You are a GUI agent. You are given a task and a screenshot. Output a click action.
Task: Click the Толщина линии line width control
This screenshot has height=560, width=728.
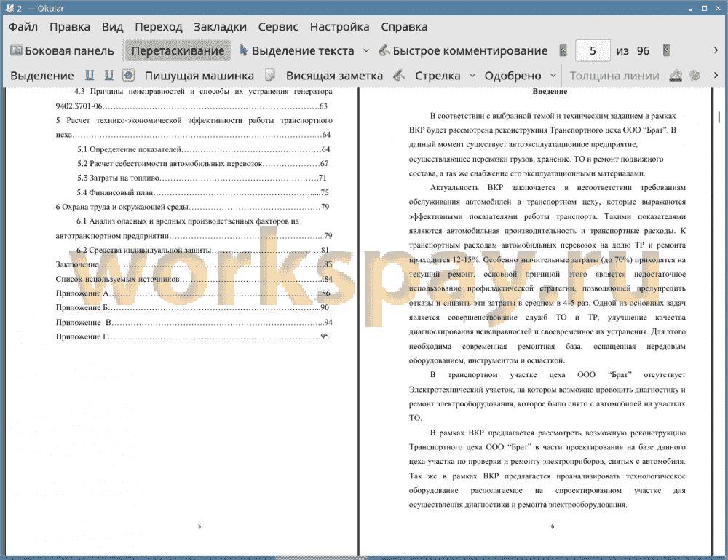(614, 76)
